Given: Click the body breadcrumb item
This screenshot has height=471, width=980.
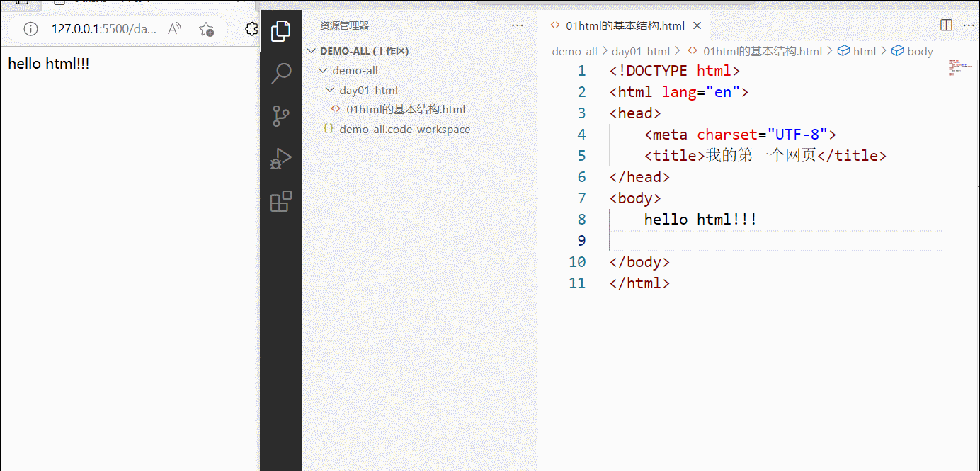Looking at the screenshot, I should click(919, 51).
